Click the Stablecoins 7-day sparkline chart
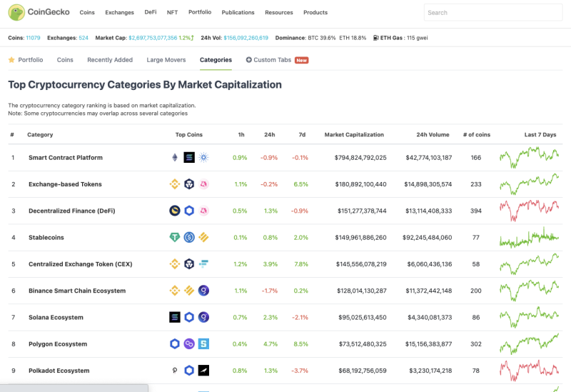 (x=529, y=237)
